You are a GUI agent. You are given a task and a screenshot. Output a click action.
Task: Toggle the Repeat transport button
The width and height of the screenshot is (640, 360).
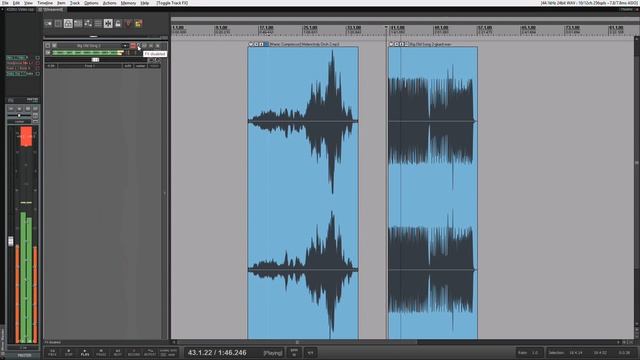(150, 353)
